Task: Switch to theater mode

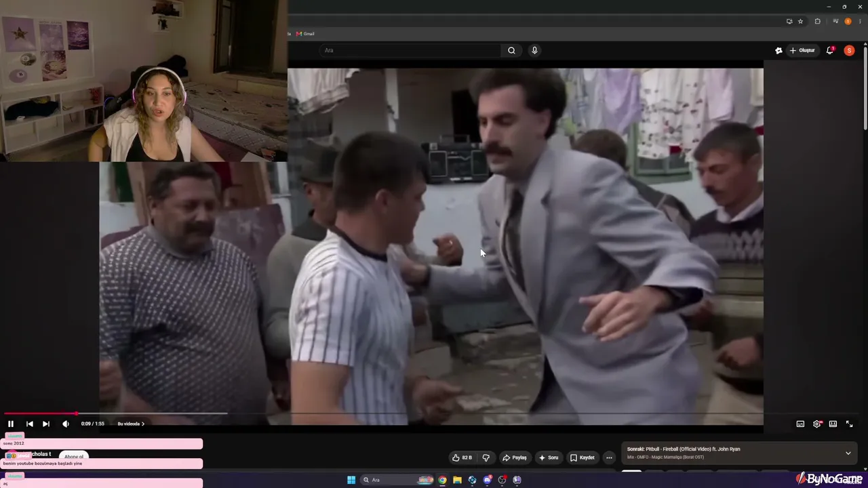Action: coord(833,424)
